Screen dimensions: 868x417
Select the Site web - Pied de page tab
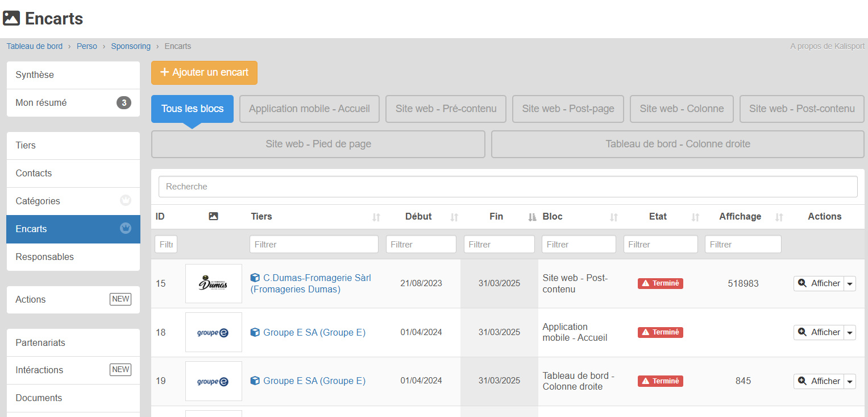tap(318, 144)
